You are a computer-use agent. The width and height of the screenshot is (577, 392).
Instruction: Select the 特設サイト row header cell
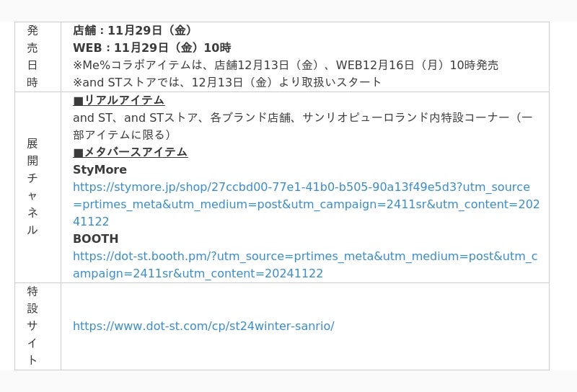coord(32,326)
